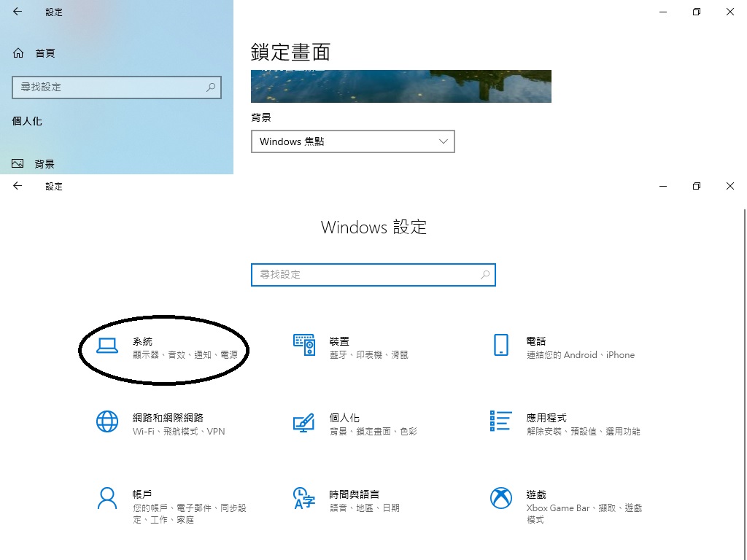
Task: Close the 鎖定畫面 settings window
Action: point(729,12)
